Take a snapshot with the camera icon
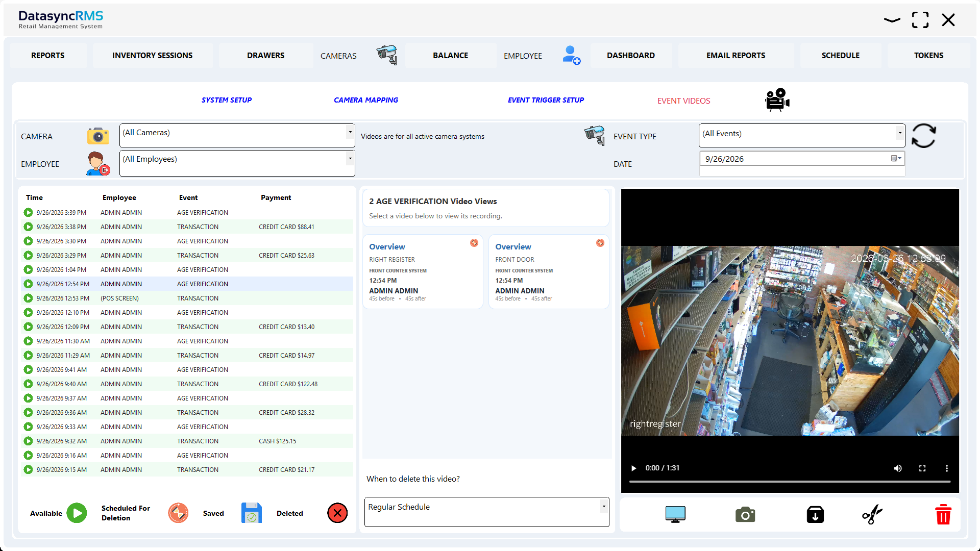This screenshot has width=980, height=551. point(745,515)
